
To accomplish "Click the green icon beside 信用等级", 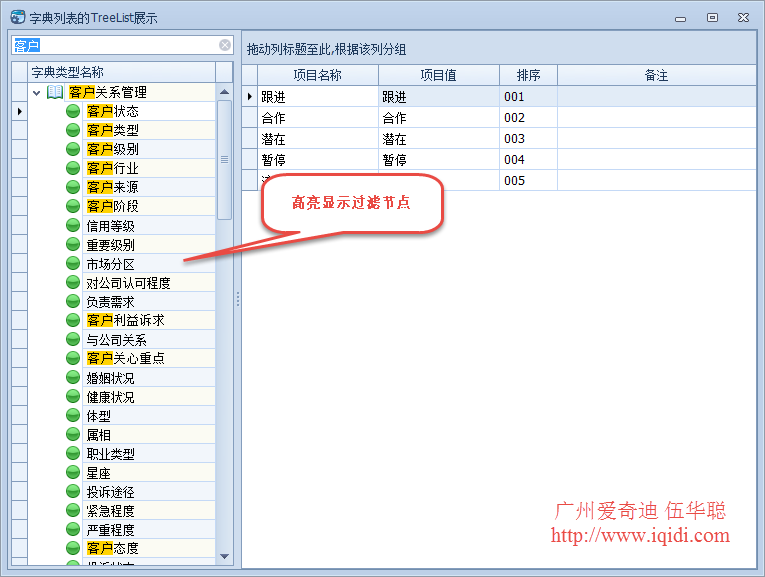I will [73, 225].
